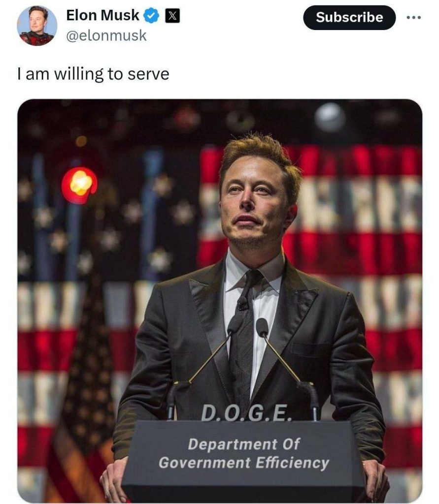Open the Elon Musk profile avatar
The image size is (439, 504).
(37, 26)
